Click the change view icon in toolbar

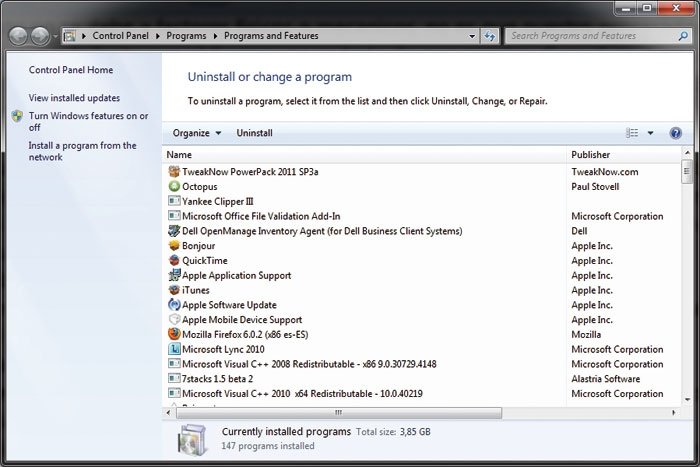coord(632,133)
